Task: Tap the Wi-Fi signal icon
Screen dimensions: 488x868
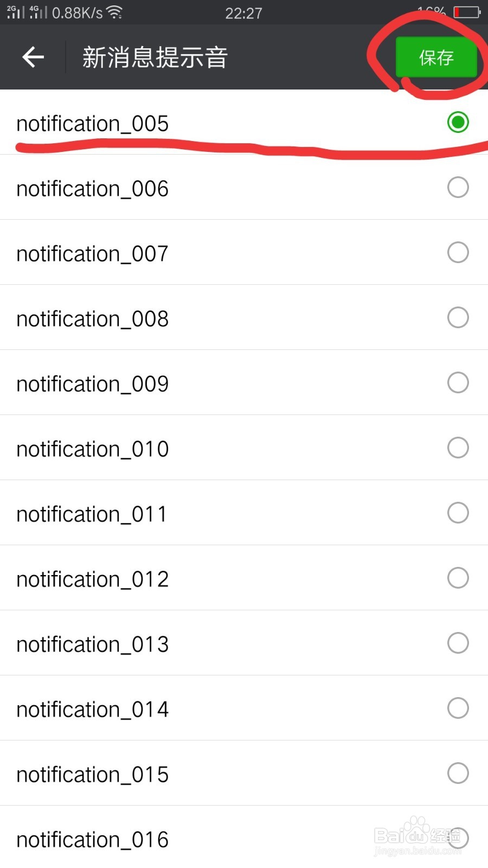Action: 114,12
